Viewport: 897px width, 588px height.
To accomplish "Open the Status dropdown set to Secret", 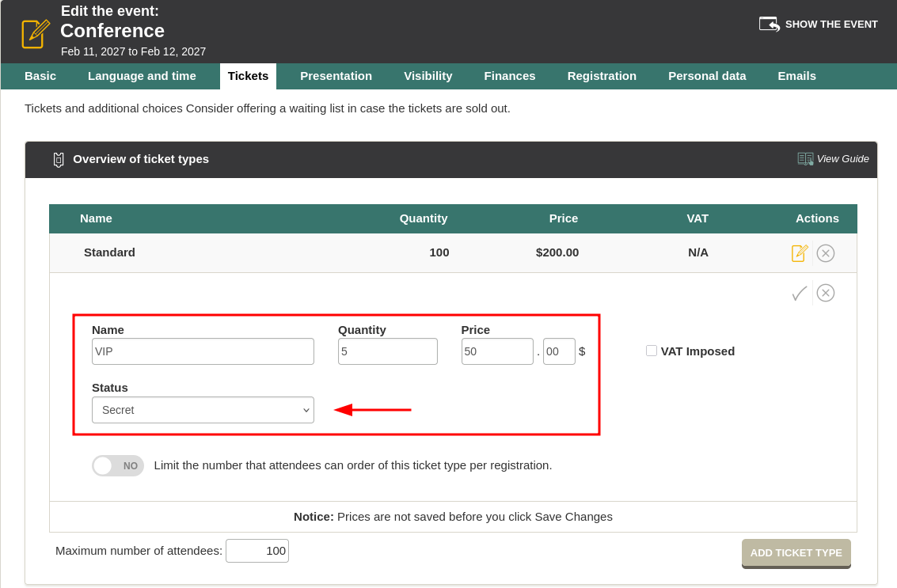I will click(x=203, y=410).
